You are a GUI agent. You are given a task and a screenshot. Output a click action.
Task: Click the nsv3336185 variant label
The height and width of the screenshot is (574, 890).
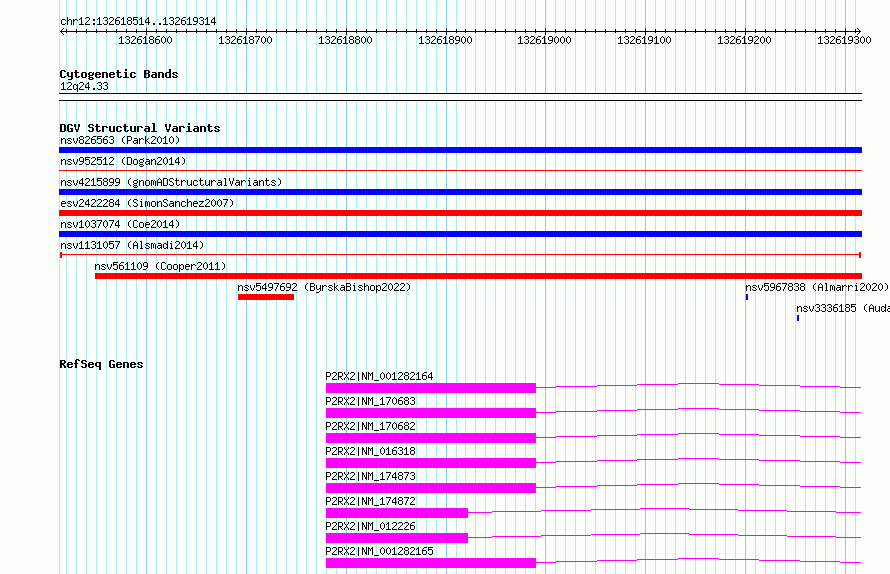[843, 308]
